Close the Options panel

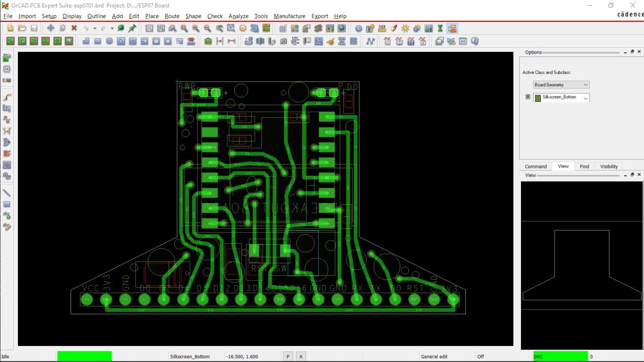coord(639,51)
